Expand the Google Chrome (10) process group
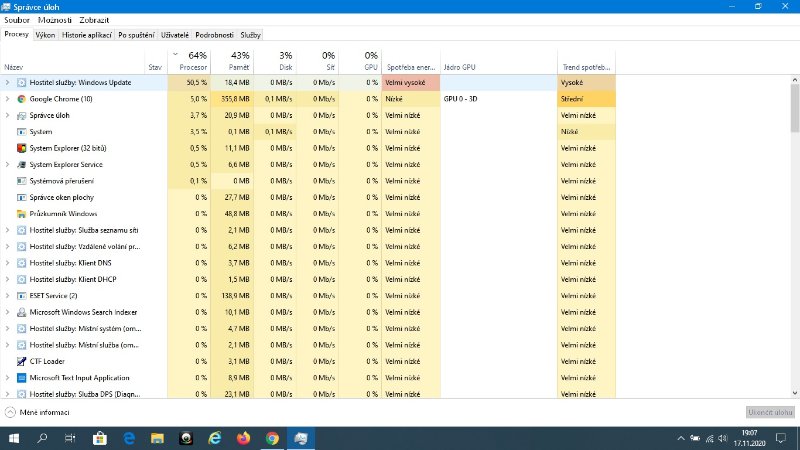 coord(7,99)
